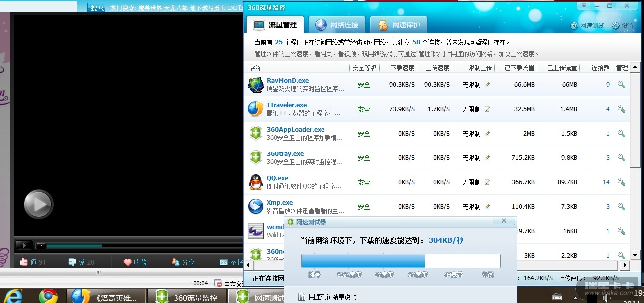
Task: Sort by 已下载流量 column header
Action: pyautogui.click(x=519, y=68)
